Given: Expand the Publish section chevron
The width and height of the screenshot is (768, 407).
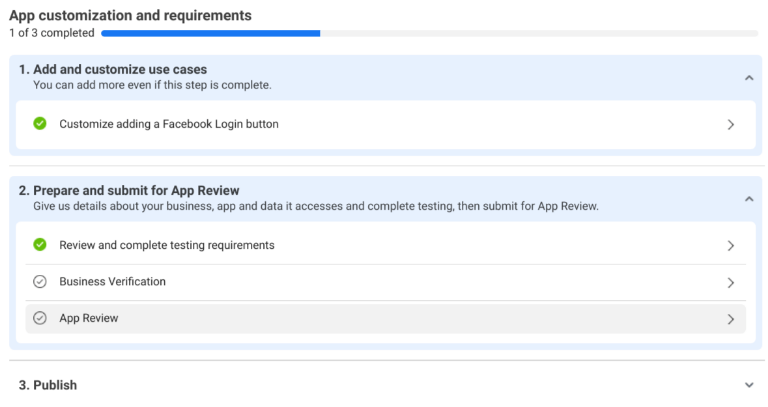Looking at the screenshot, I should click(x=748, y=385).
